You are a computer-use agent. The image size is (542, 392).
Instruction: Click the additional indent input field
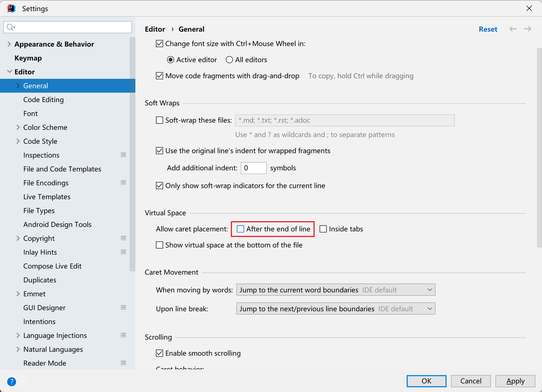click(x=254, y=168)
